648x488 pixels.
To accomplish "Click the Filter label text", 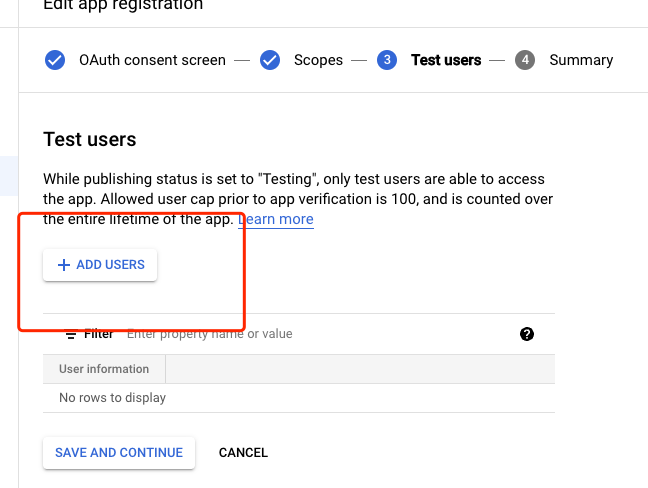I will point(98,334).
